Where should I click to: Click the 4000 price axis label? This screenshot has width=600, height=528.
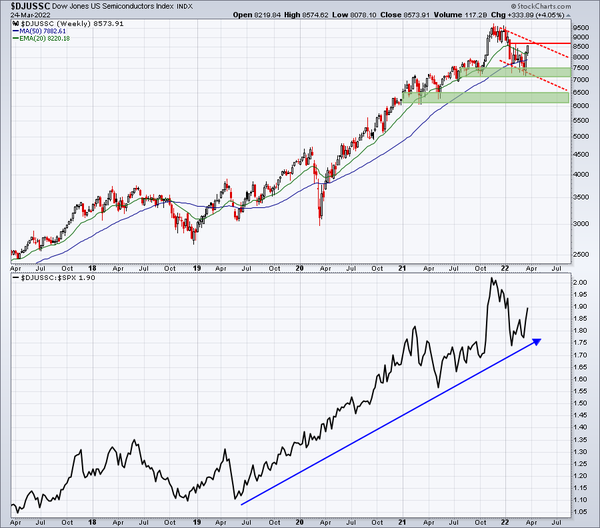(580, 174)
